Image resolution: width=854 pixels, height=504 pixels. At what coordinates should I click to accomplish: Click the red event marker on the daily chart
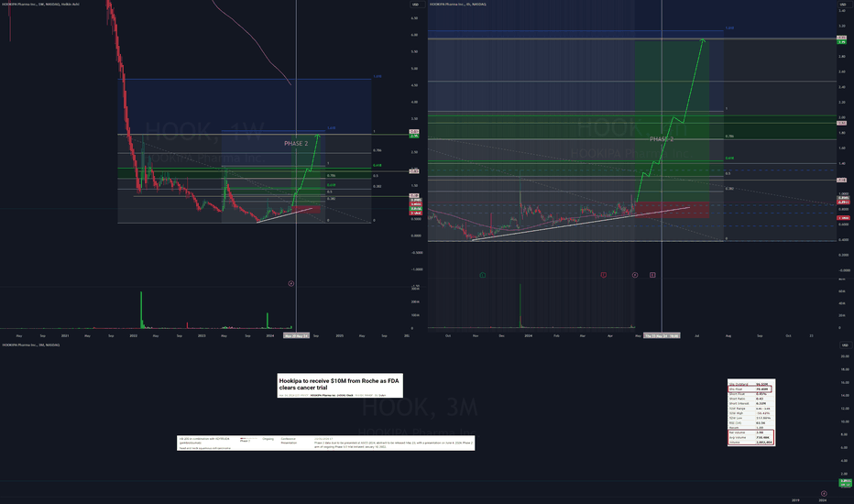(604, 275)
